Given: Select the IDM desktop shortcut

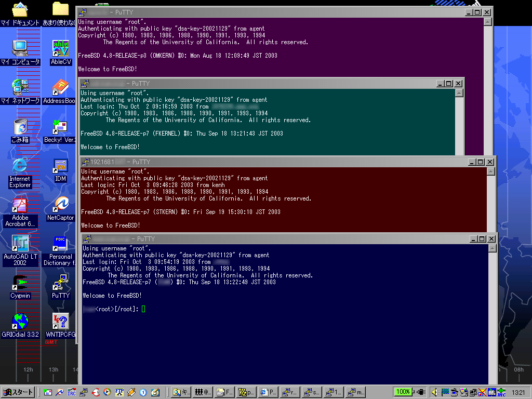Looking at the screenshot, I should pyautogui.click(x=60, y=166).
